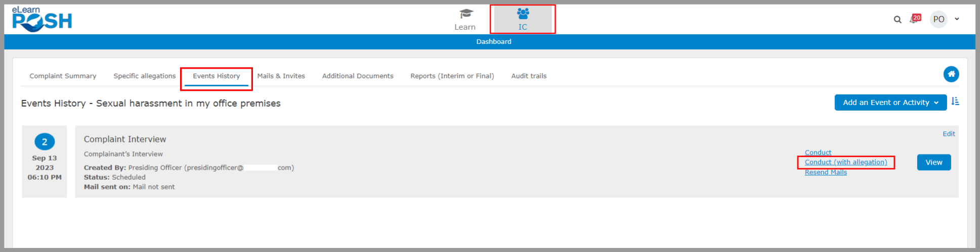Select the IC people icon
This screenshot has width=980, height=252.
(x=523, y=14)
